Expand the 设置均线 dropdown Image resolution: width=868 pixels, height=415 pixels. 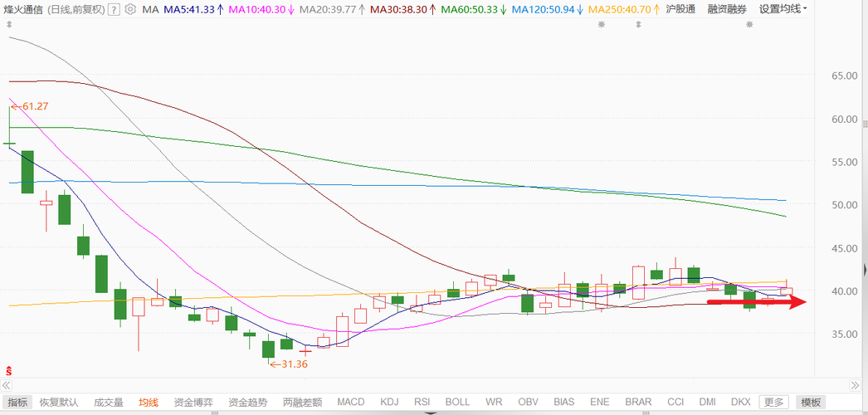pyautogui.click(x=783, y=9)
